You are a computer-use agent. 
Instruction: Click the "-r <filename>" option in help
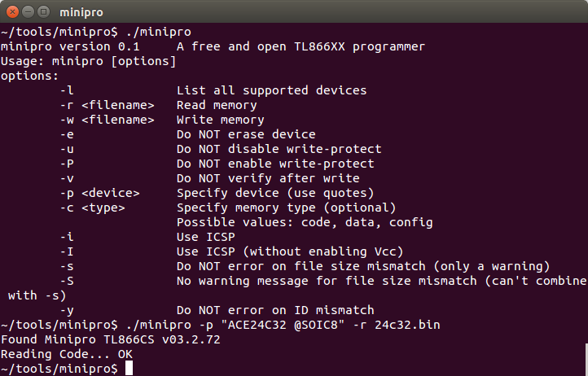tap(107, 105)
